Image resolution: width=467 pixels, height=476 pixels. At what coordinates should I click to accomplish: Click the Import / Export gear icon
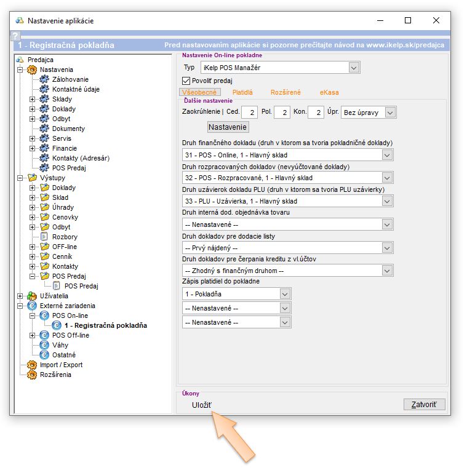point(31,365)
